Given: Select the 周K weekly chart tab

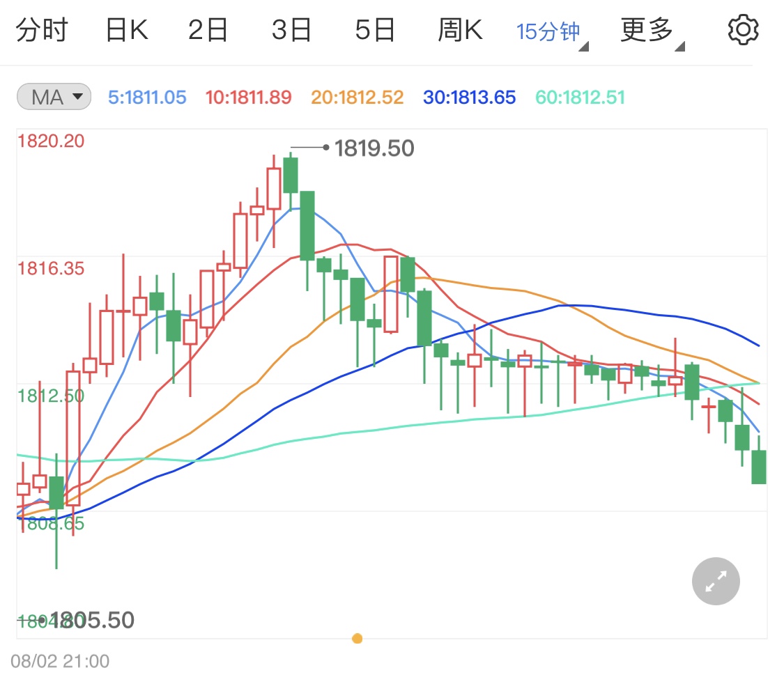Looking at the screenshot, I should click(x=460, y=30).
